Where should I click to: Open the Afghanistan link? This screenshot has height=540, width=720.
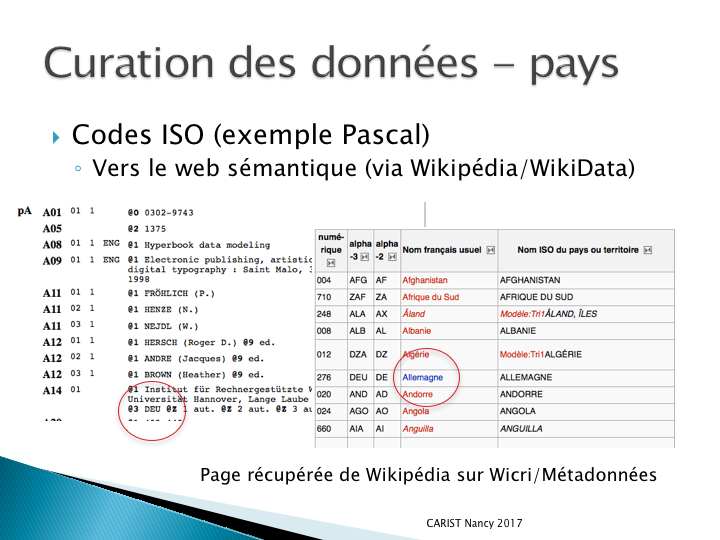coord(425,280)
